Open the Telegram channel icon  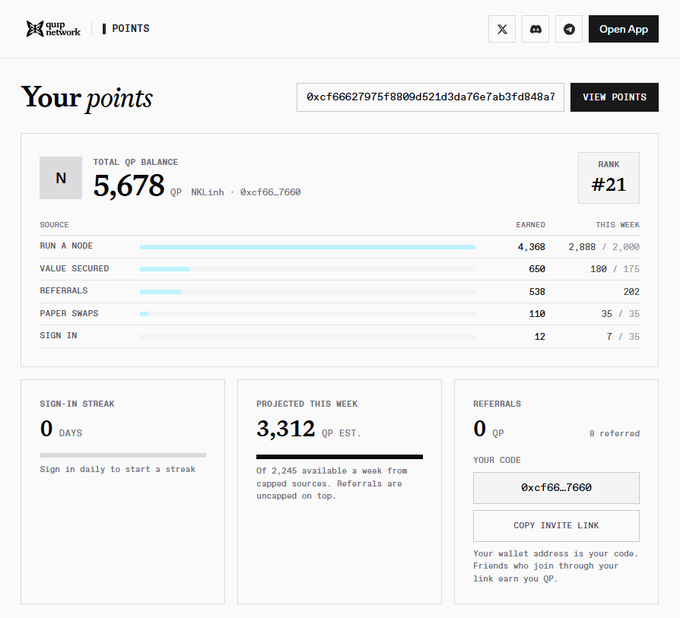tap(569, 29)
